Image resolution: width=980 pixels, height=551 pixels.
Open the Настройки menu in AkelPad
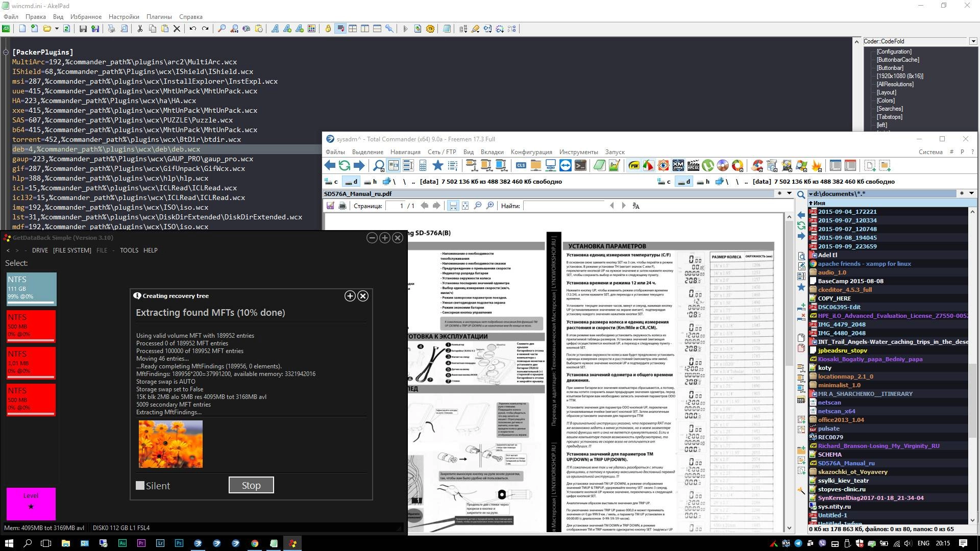124,16
